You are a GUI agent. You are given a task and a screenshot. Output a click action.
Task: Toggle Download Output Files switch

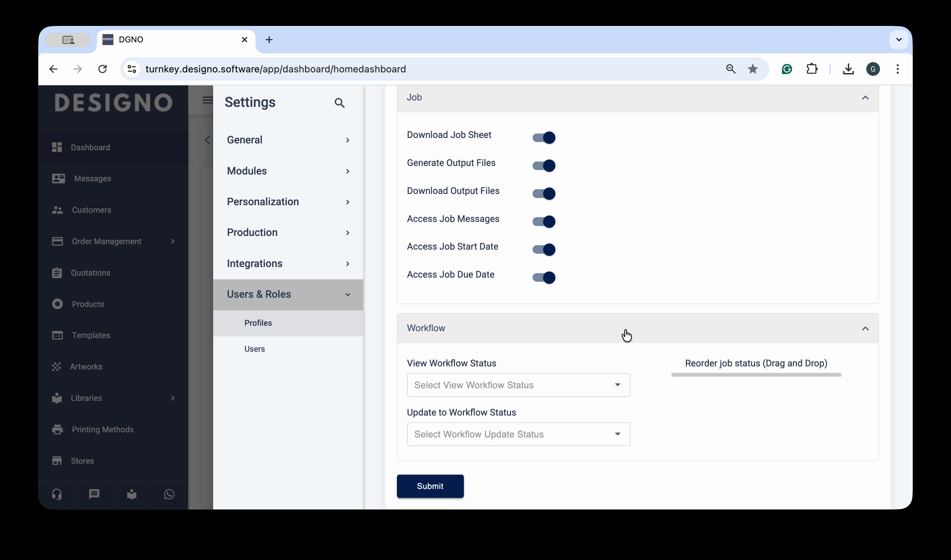(544, 193)
